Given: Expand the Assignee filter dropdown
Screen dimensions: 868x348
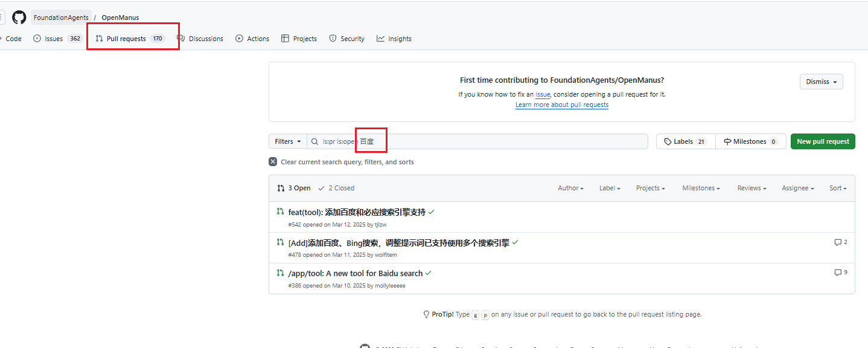Looking at the screenshot, I should pos(798,188).
